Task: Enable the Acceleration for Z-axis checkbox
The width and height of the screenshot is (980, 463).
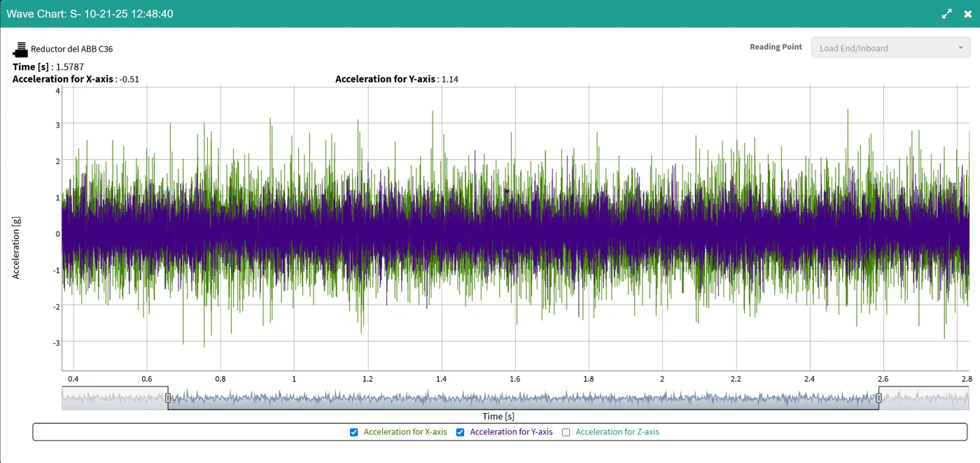Action: coord(566,432)
